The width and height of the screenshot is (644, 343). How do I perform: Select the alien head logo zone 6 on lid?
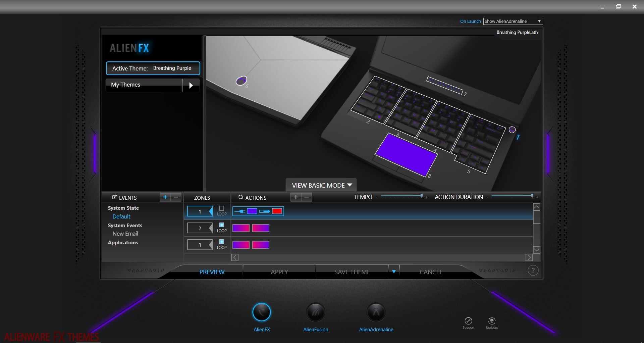[x=241, y=81]
